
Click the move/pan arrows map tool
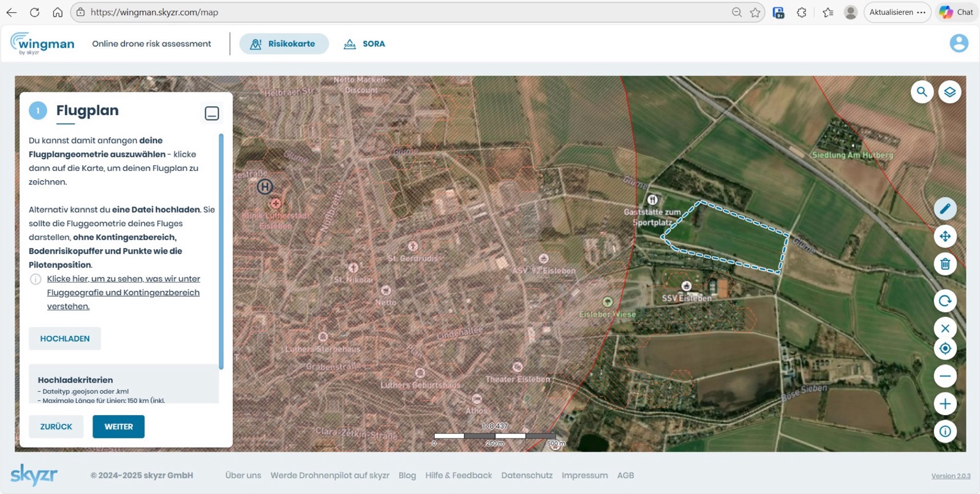[945, 236]
